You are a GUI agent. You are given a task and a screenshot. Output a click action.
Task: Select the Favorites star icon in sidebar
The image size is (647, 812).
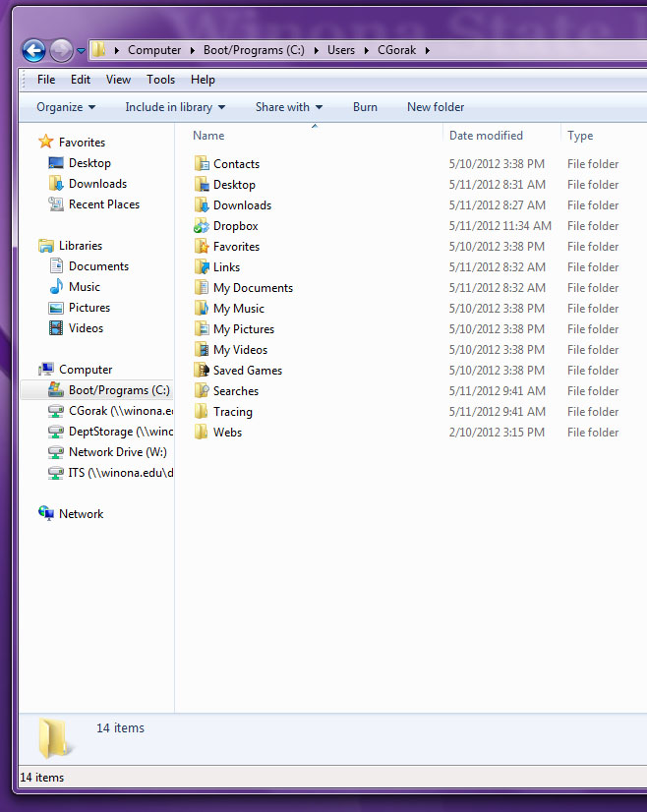coord(45,143)
